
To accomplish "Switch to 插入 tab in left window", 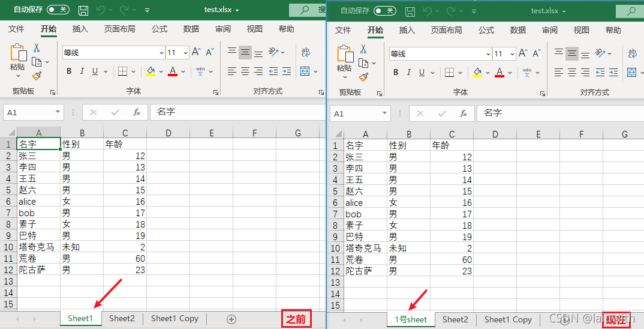I will (x=80, y=29).
